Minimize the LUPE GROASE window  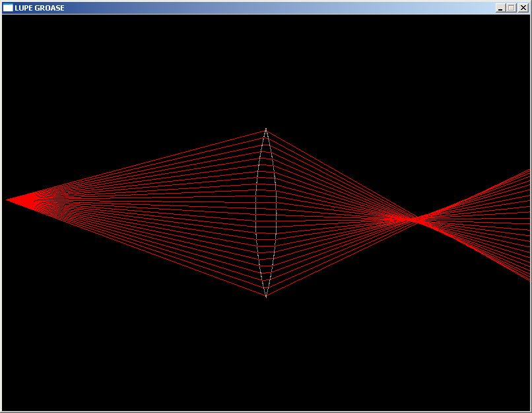point(500,8)
